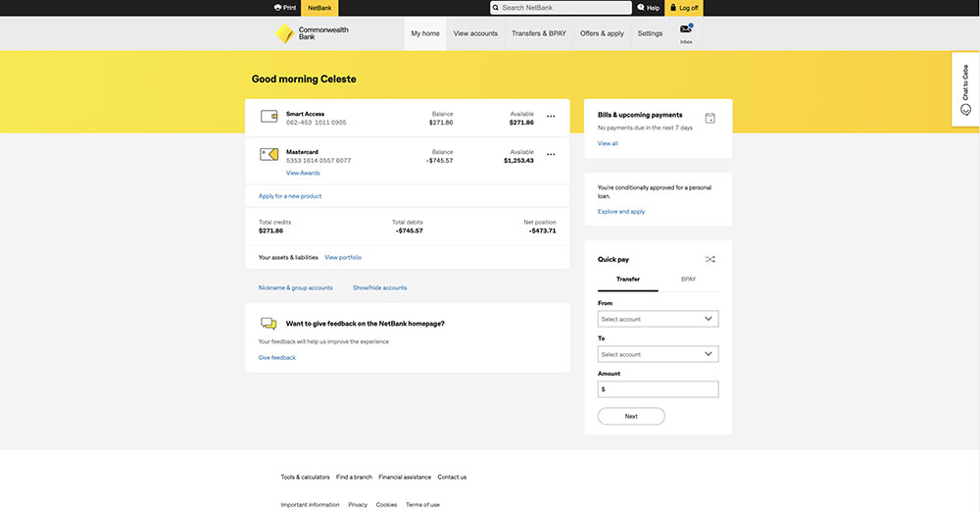Image resolution: width=980 pixels, height=512 pixels.
Task: Click the Quick pay shuffle arrows icon
Action: 710,259
